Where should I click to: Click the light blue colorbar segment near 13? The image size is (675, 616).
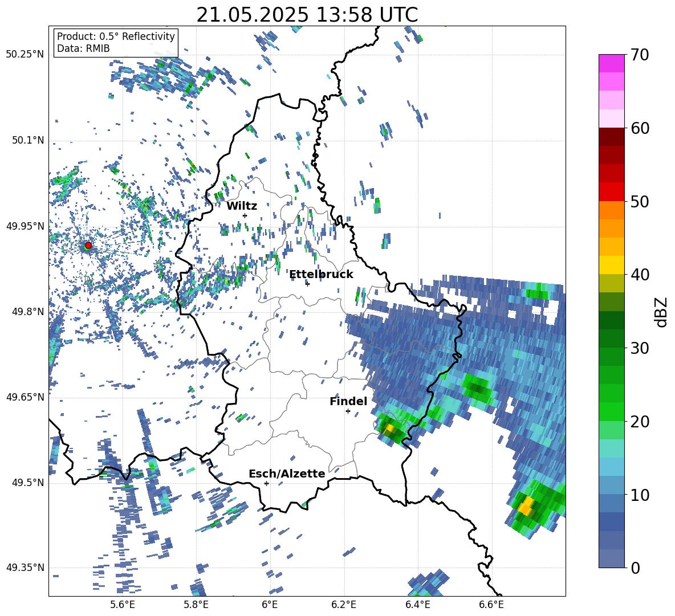[611, 467]
